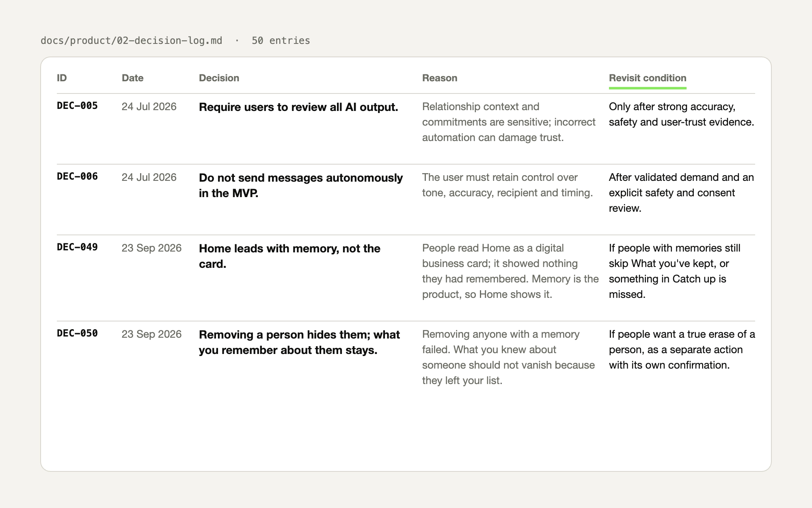This screenshot has width=812, height=508.
Task: Click reason 'The user must retain control'
Action: (508, 185)
